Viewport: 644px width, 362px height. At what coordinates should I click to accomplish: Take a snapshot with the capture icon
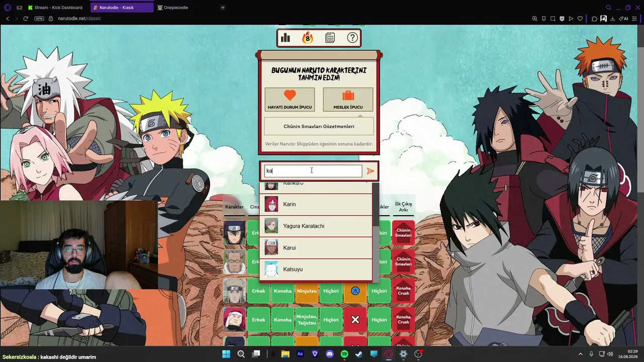(x=552, y=19)
